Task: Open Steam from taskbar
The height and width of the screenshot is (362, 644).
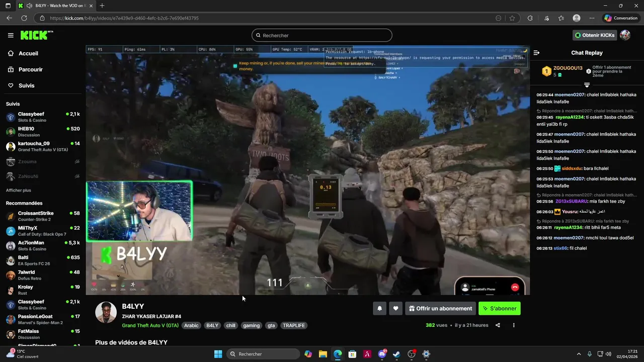Action: (396, 354)
